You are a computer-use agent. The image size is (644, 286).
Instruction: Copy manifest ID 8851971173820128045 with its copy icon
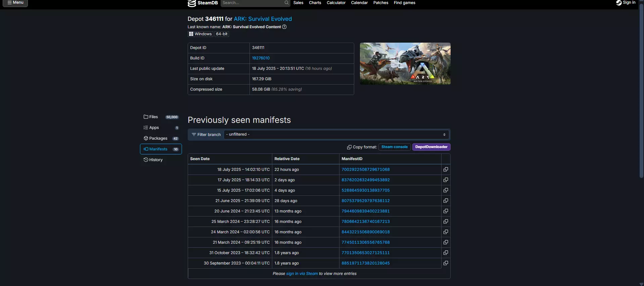pos(446,263)
